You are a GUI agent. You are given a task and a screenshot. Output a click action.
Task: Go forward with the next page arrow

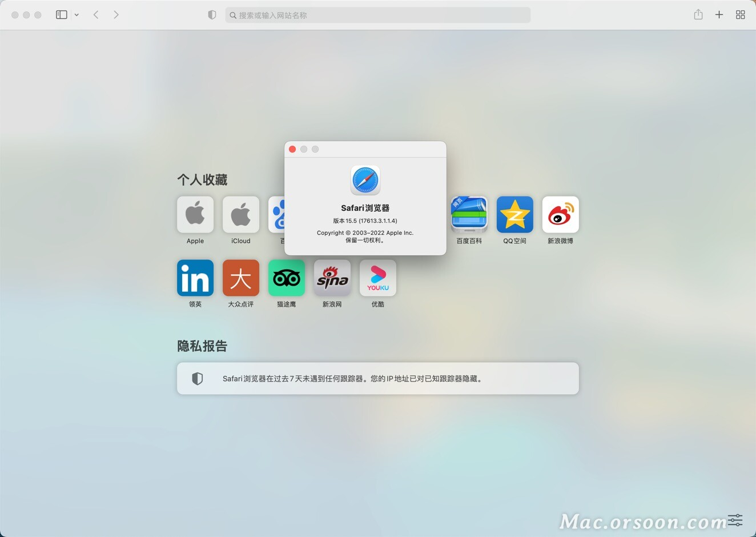click(116, 15)
